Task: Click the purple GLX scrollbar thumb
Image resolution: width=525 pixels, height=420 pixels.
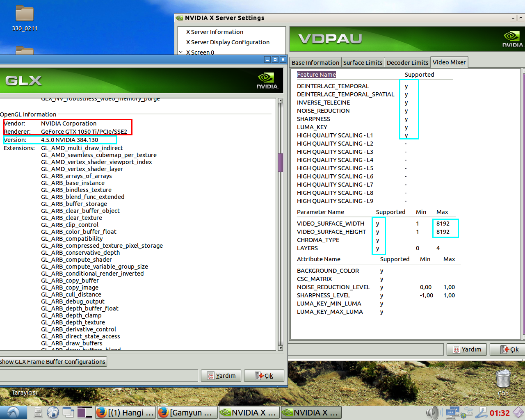Action: click(x=281, y=162)
